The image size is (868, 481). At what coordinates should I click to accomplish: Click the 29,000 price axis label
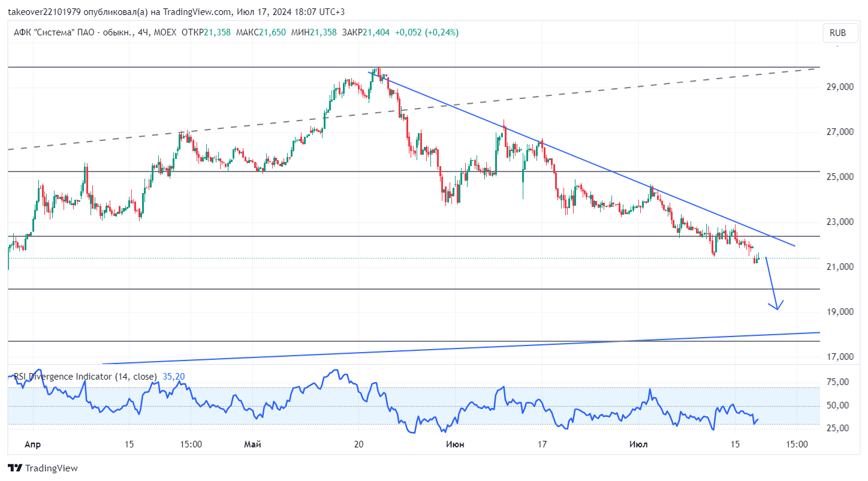pos(839,87)
